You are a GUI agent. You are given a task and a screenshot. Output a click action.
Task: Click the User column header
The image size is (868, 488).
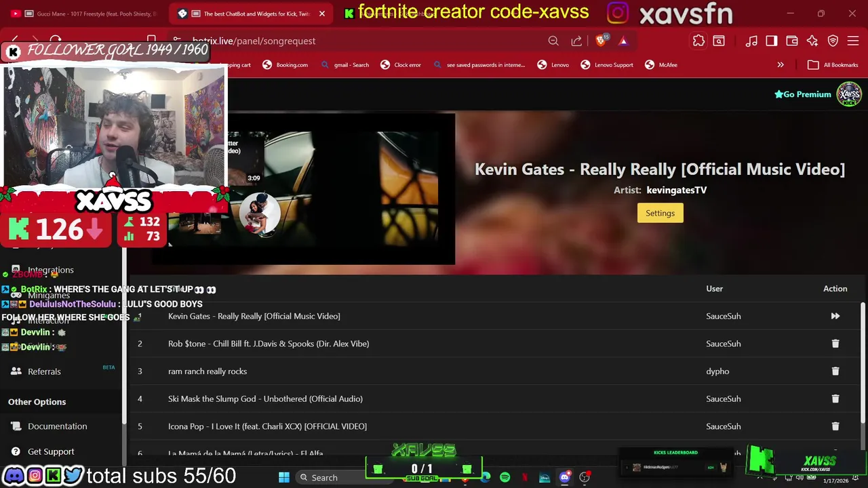coord(714,289)
